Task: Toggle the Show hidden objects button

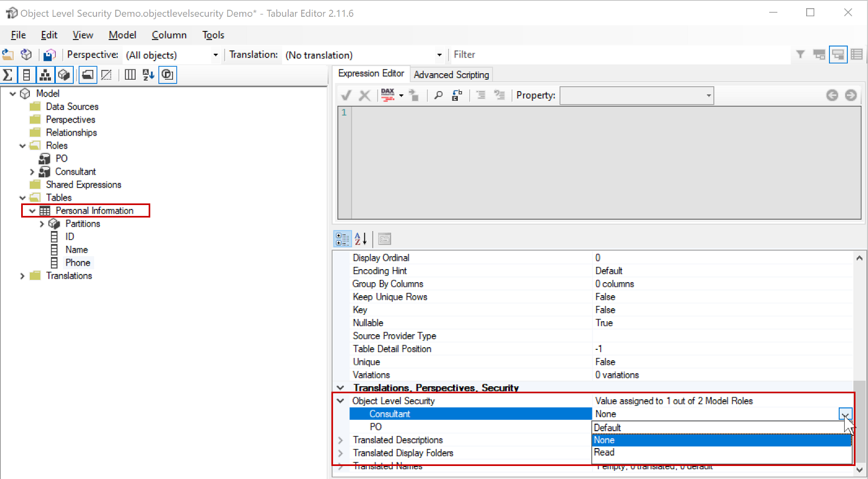Action: click(106, 75)
